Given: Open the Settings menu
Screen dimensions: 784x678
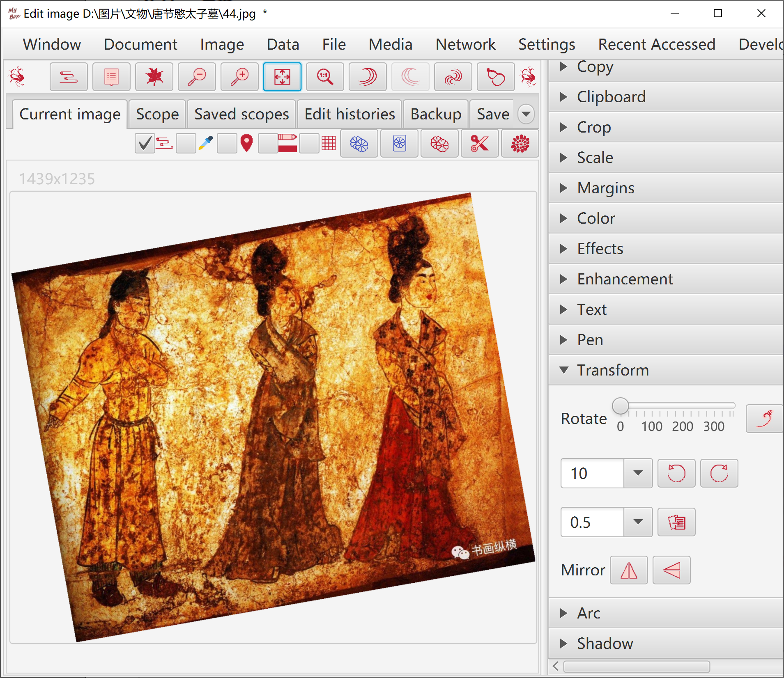Looking at the screenshot, I should point(547,44).
